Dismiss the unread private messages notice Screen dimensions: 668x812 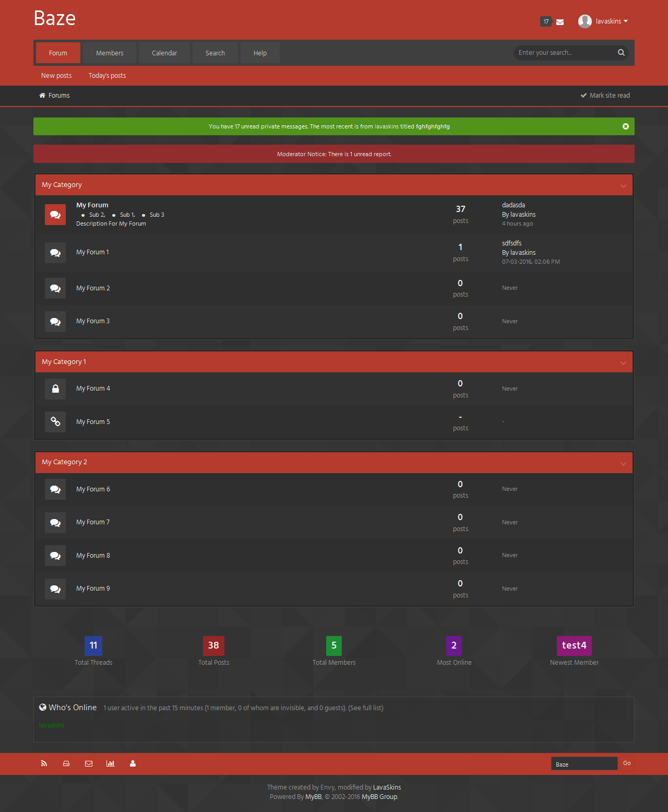pos(625,126)
